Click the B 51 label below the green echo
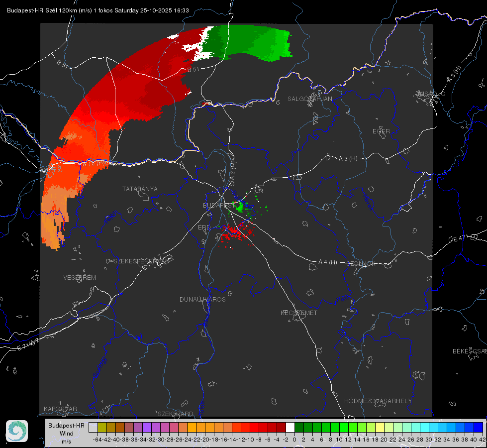487x448 pixels. tap(193, 70)
